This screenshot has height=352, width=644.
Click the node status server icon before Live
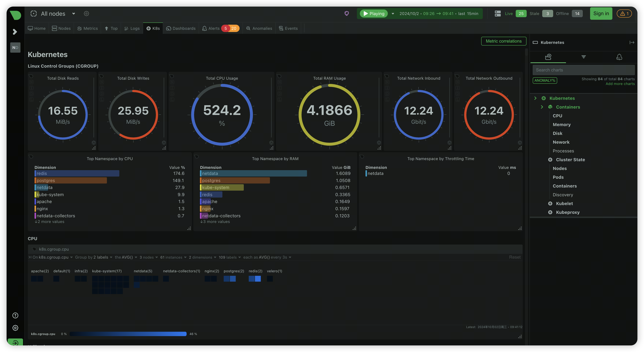point(497,14)
